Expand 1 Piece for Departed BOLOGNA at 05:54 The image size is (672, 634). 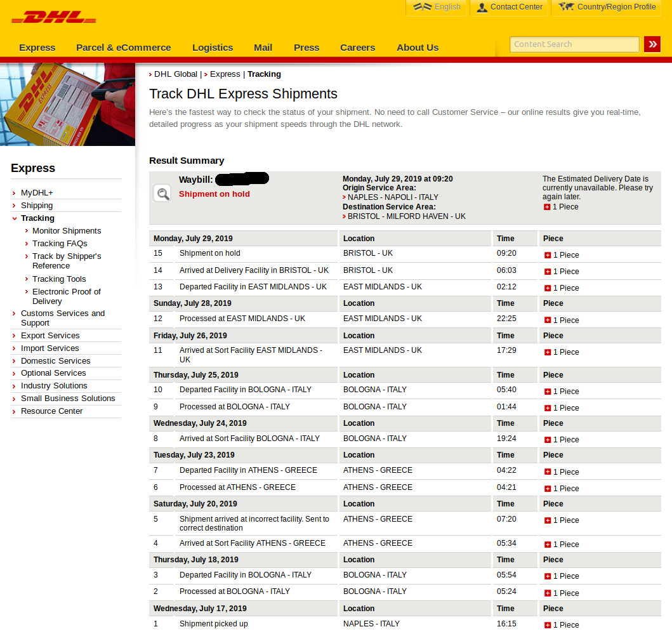tap(547, 576)
